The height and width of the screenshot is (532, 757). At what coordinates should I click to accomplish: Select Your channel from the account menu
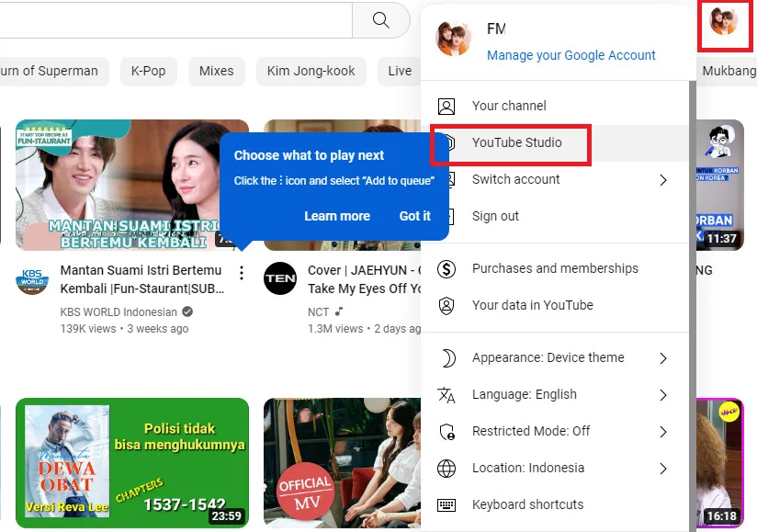coord(555,107)
